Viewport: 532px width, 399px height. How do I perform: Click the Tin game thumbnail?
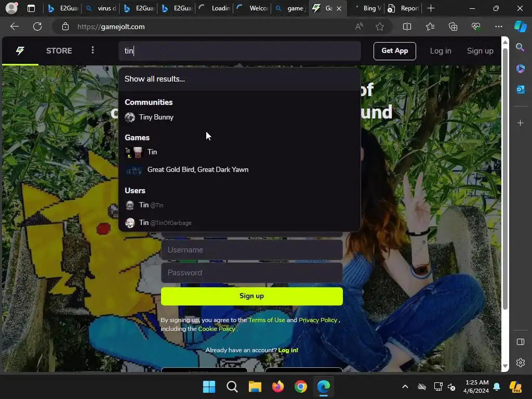(134, 152)
